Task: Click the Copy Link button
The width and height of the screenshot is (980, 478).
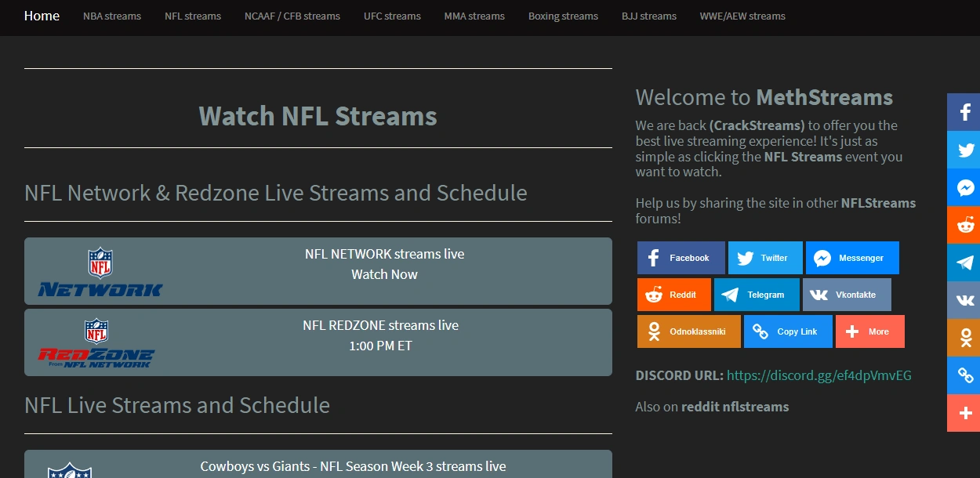Action: coord(788,331)
